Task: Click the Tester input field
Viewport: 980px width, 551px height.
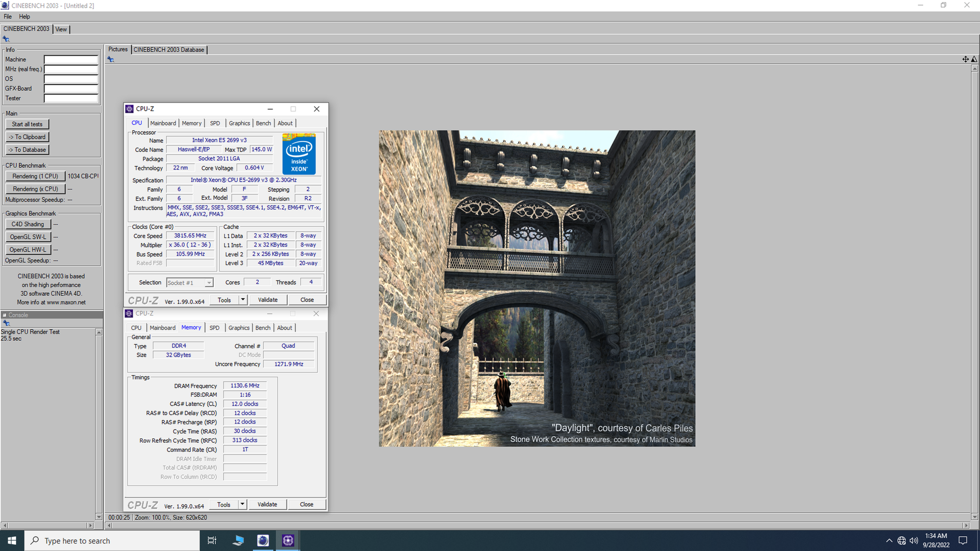Action: coord(71,98)
